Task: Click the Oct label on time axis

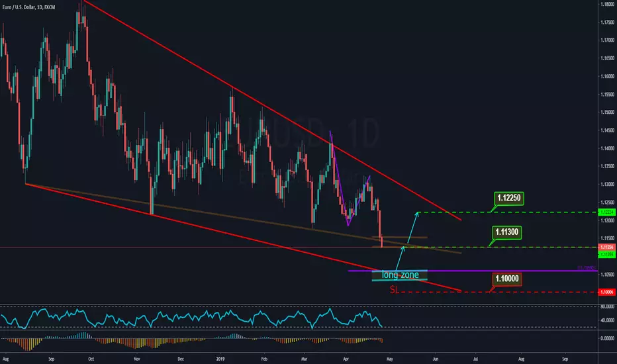Action: coord(91,359)
